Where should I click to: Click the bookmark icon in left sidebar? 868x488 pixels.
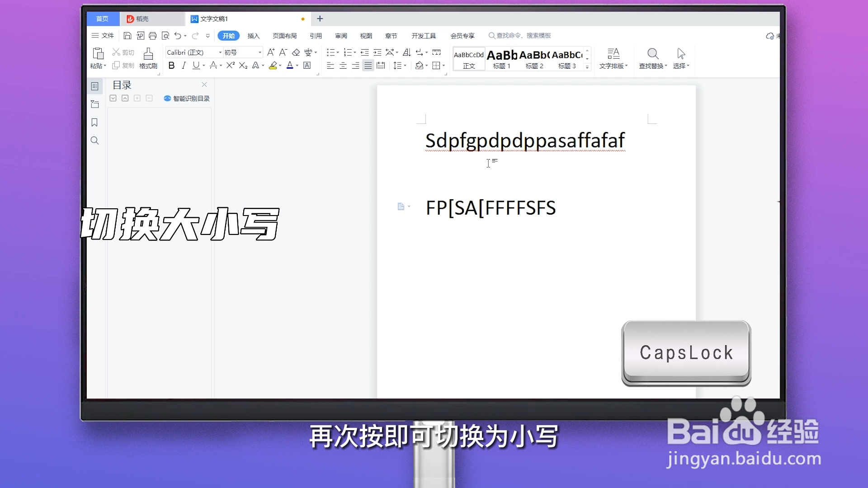click(94, 122)
